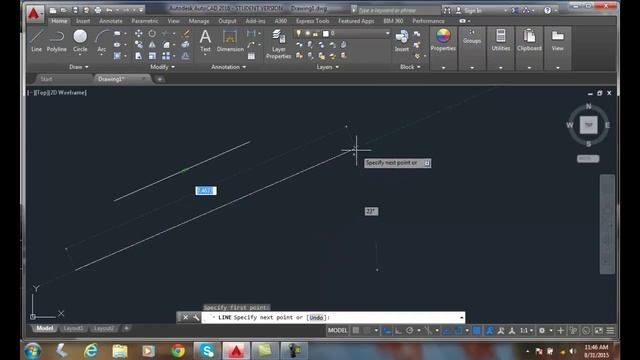Open the Text tool dropdown arrow
This screenshot has height=360, width=640.
(x=205, y=55)
